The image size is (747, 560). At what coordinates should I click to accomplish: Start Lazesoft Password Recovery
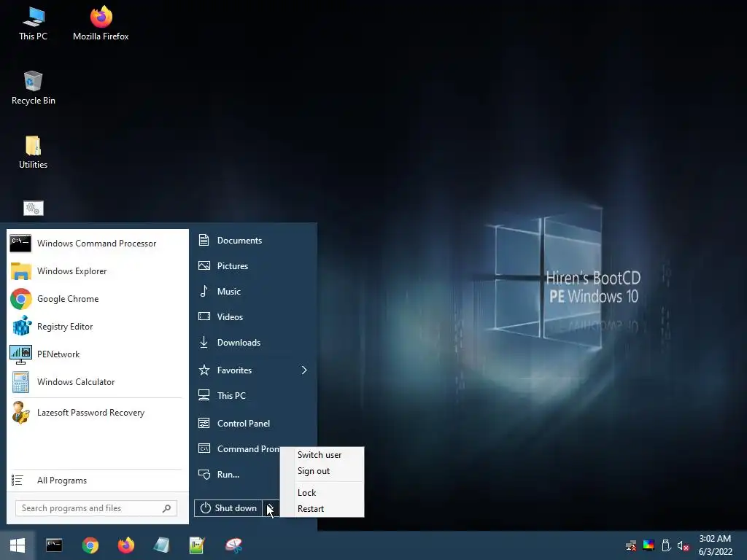[x=98, y=413]
